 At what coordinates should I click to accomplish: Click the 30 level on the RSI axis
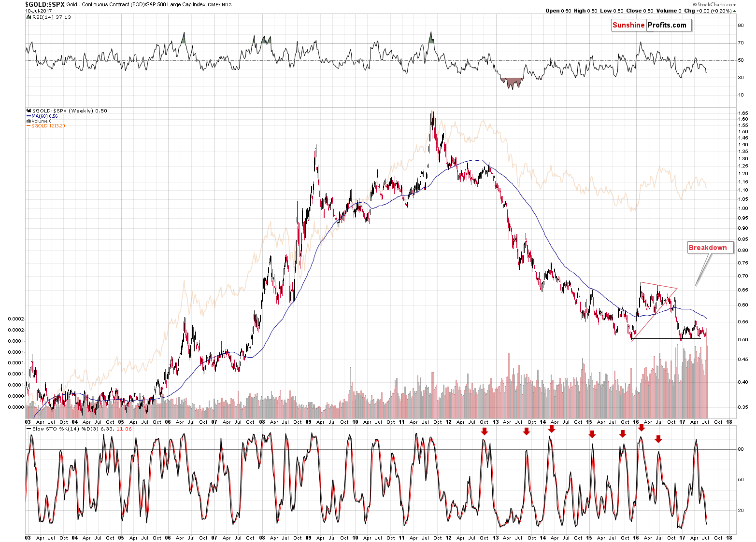741,77
